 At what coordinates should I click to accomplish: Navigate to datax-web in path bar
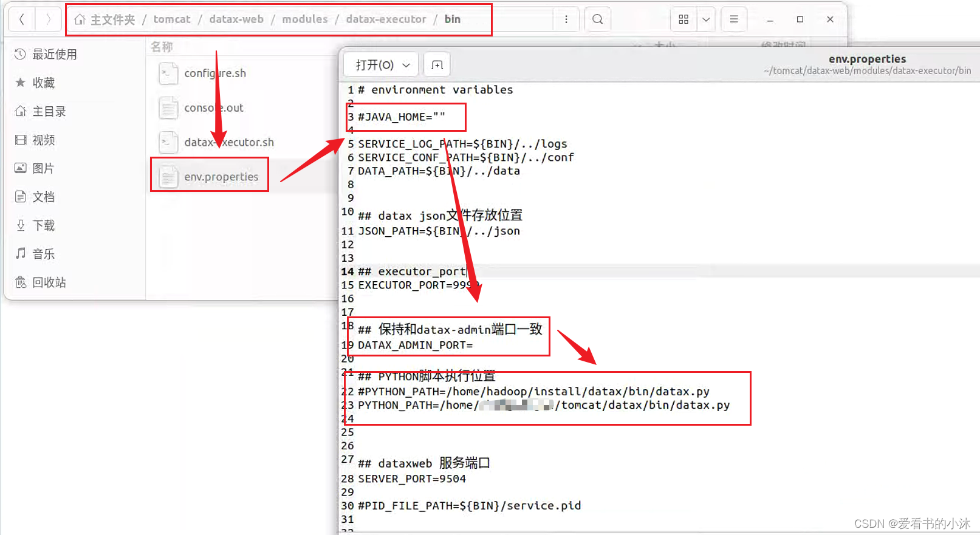236,19
